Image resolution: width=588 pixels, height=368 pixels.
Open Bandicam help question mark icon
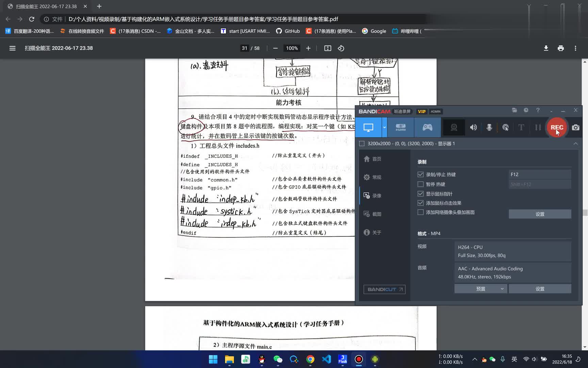[538, 110]
